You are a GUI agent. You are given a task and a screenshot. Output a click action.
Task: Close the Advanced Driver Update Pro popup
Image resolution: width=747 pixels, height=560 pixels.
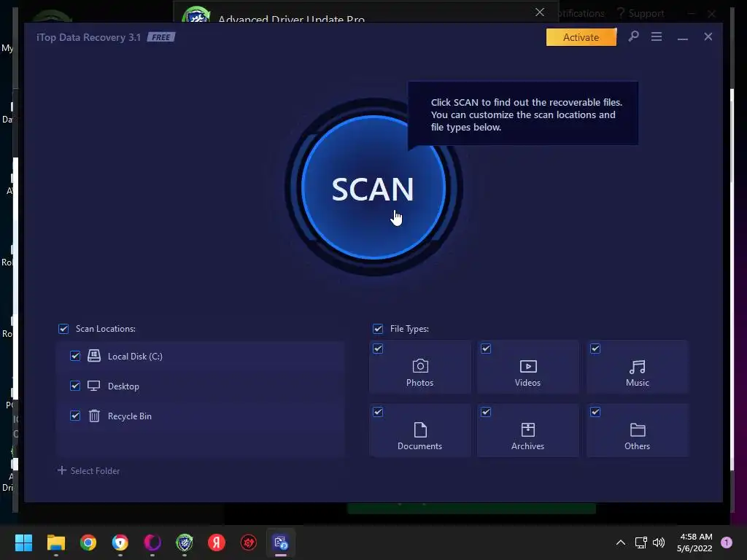(x=539, y=12)
